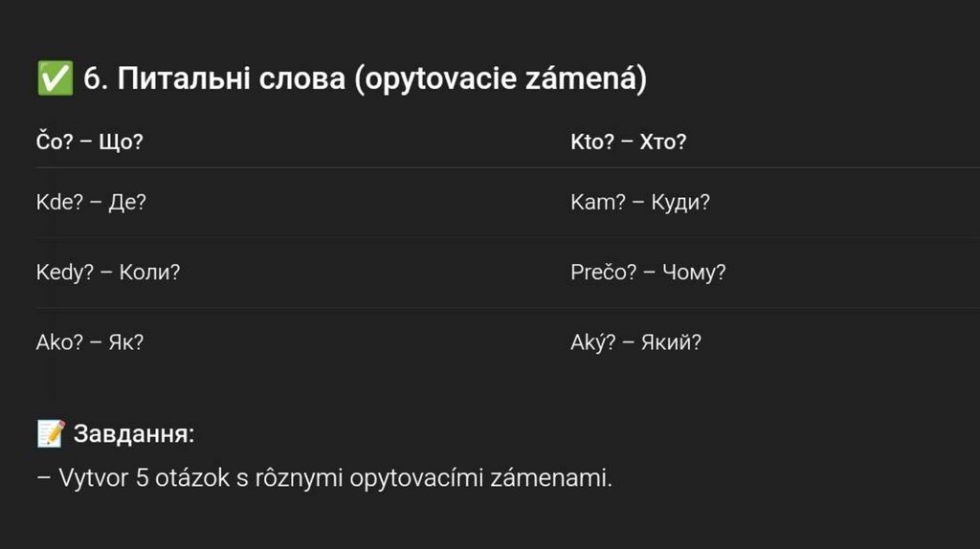The height and width of the screenshot is (549, 980).
Task: Click the parenthetical 'opytovacie zámená' in the heading
Action: click(501, 79)
